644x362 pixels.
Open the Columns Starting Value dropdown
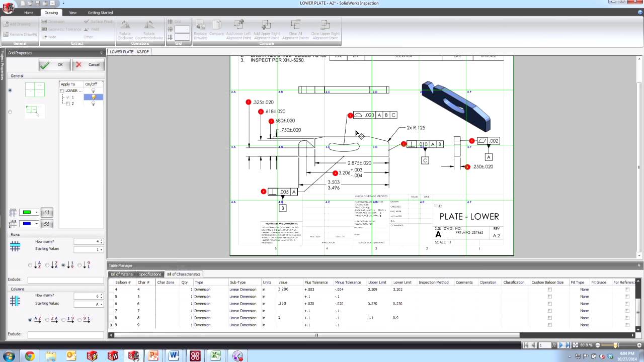pyautogui.click(x=101, y=305)
